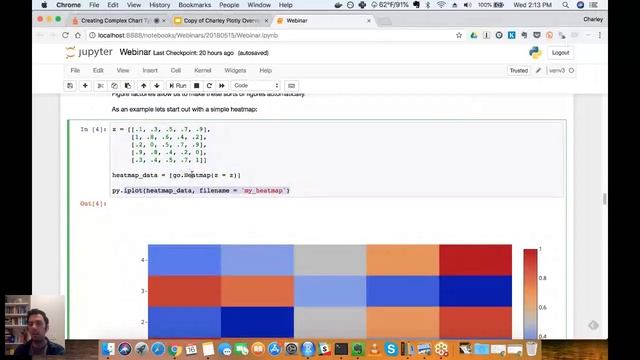Open Finder from the Dock
The image size is (640, 360).
pos(108,349)
